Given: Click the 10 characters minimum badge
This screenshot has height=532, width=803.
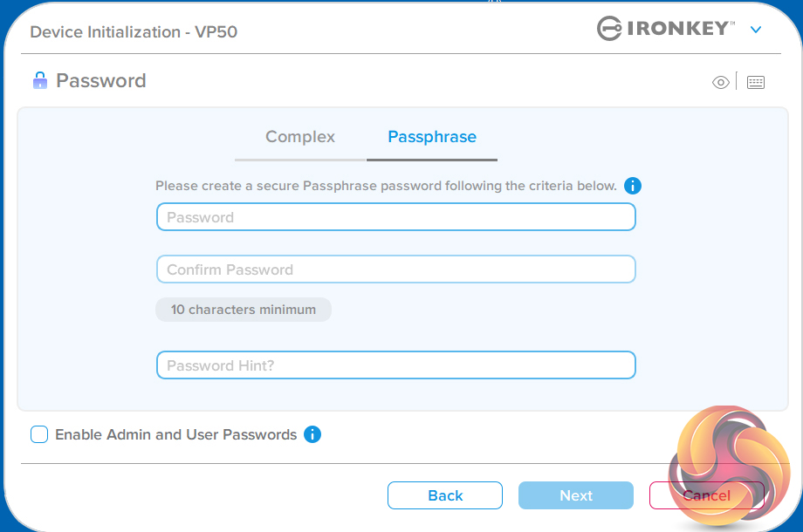Looking at the screenshot, I should [x=244, y=310].
